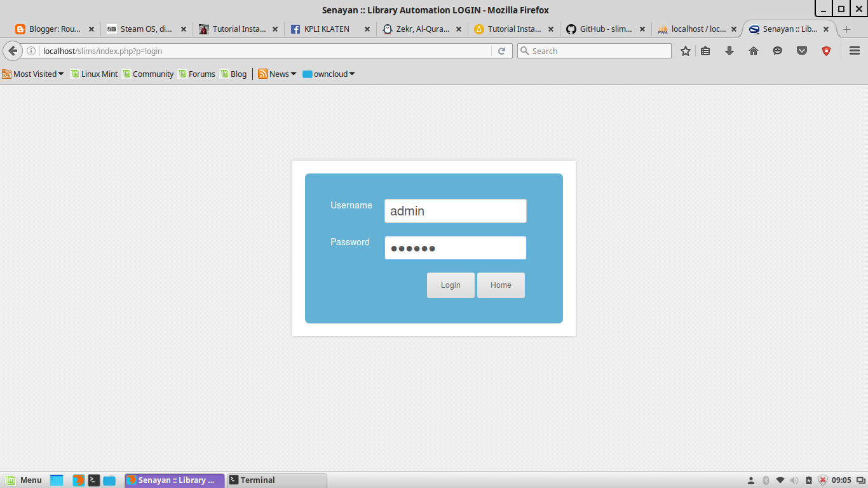
Task: Close the localhost phpMyAdmin tab
Action: (734, 29)
